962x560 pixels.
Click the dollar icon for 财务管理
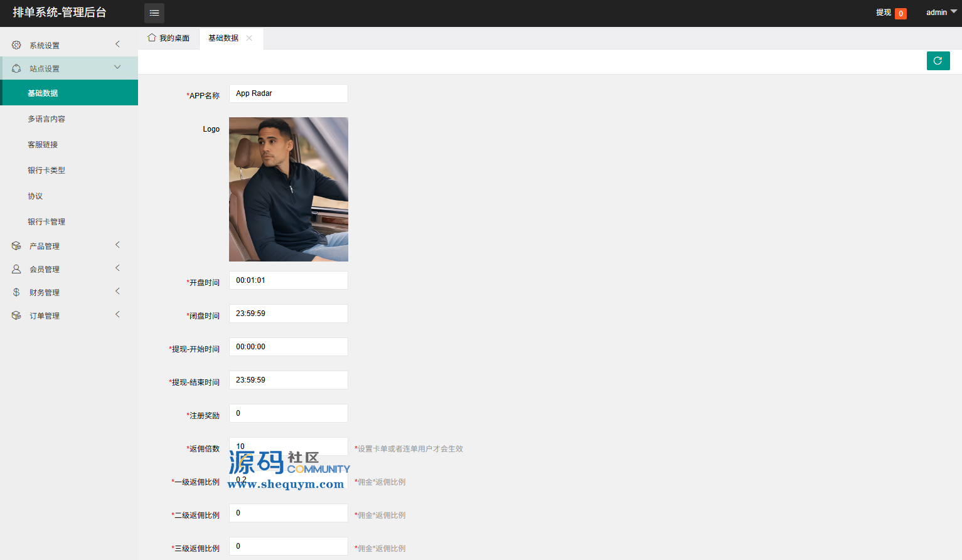[16, 292]
